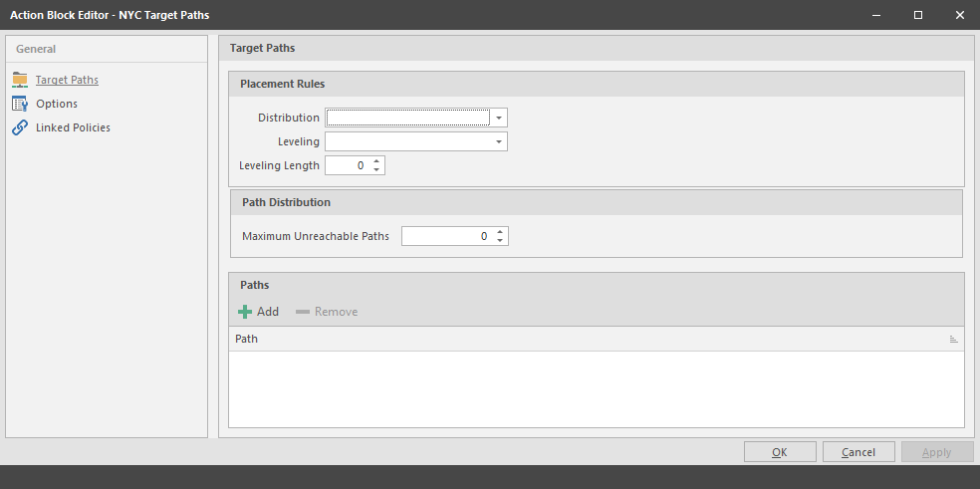Screen dimensions: 980x489
Task: Open the Options section in sidebar
Action: tap(57, 104)
